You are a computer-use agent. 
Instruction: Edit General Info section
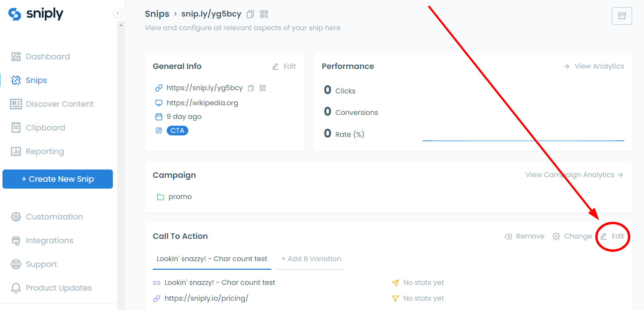[x=284, y=66]
